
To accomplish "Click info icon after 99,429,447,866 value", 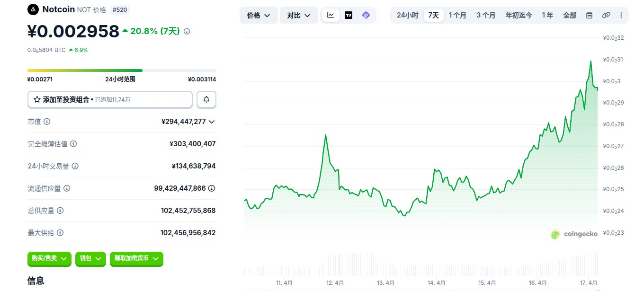I will click(212, 188).
